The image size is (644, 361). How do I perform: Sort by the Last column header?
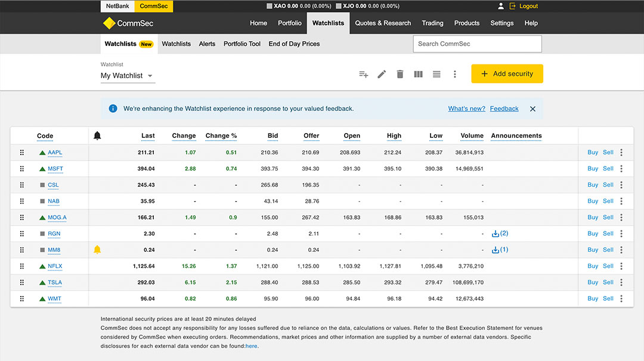tap(148, 136)
